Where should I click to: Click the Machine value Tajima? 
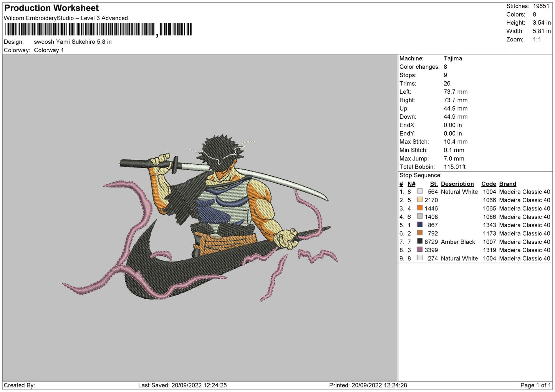pos(452,58)
